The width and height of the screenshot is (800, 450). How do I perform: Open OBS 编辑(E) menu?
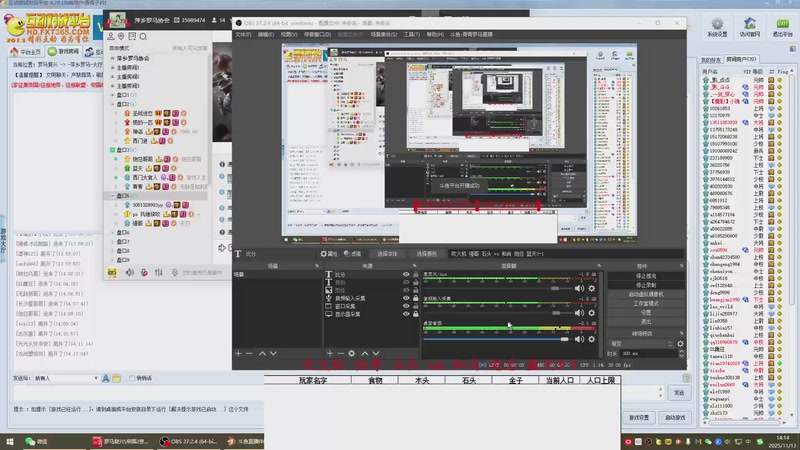266,35
